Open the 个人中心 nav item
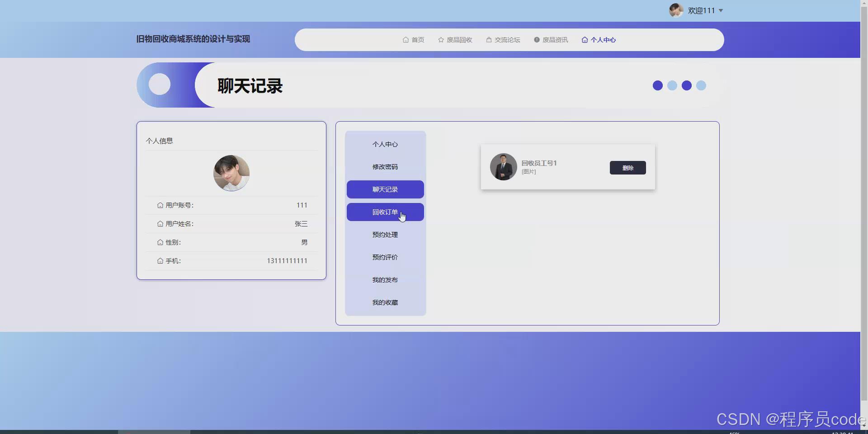This screenshot has width=868, height=434. coord(599,40)
